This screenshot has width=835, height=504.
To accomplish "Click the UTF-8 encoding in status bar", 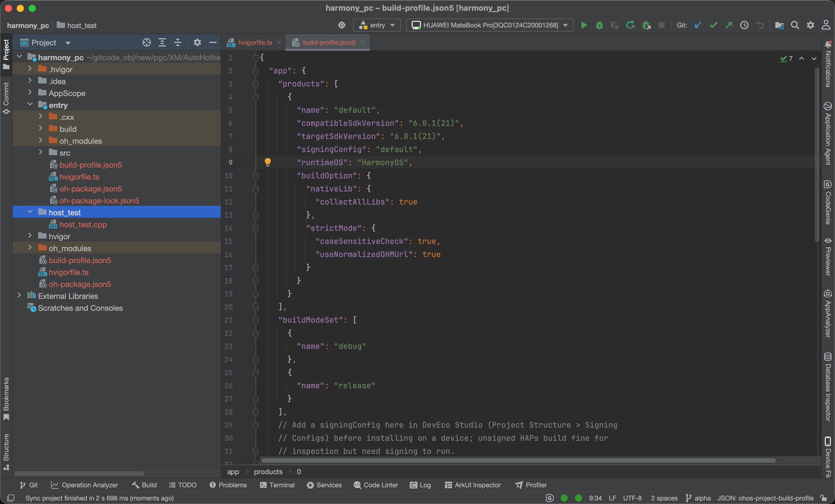I will [x=632, y=498].
